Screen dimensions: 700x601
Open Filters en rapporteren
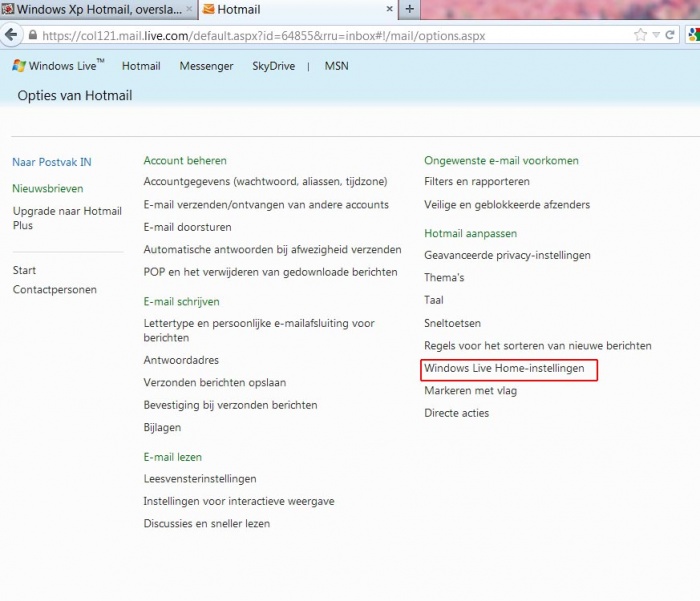[477, 182]
